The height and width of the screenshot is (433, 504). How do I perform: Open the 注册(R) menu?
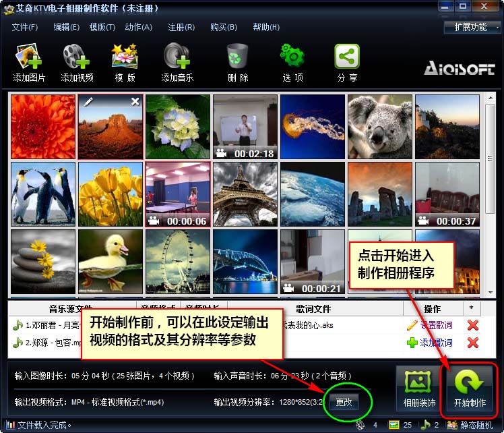tap(181, 28)
